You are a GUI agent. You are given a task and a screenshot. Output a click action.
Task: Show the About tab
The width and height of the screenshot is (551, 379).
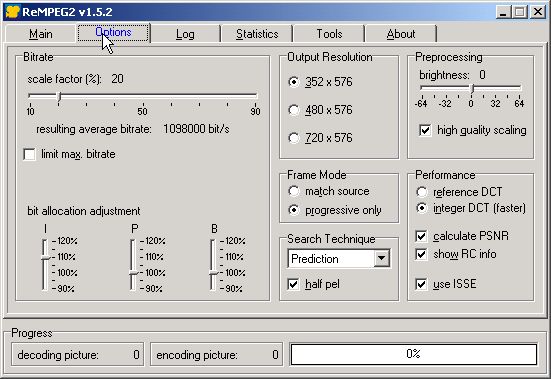tap(401, 34)
